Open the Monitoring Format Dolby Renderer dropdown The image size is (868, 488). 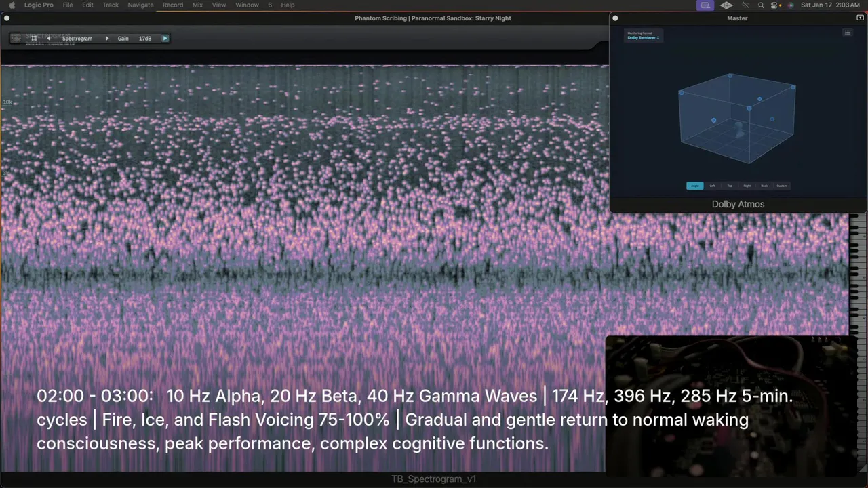coord(643,38)
